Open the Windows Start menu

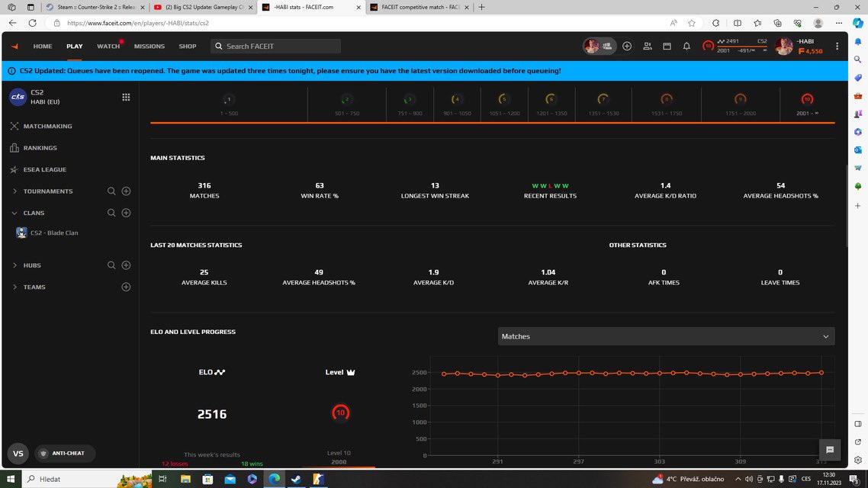point(11,479)
